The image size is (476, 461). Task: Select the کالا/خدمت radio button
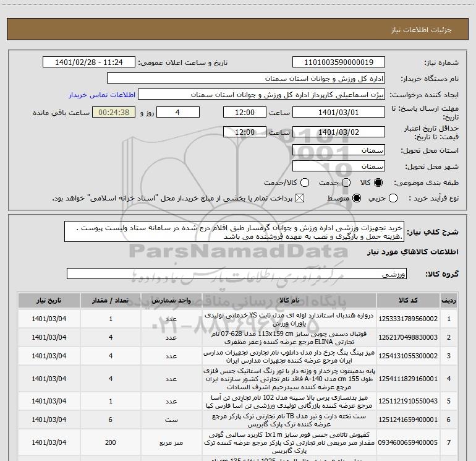[x=305, y=183]
